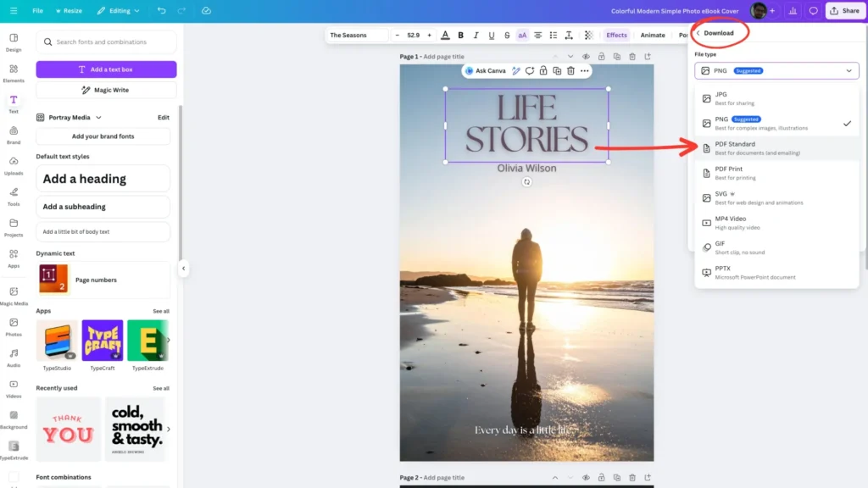Switch to the Animate tab
The height and width of the screenshot is (488, 868).
tap(653, 36)
